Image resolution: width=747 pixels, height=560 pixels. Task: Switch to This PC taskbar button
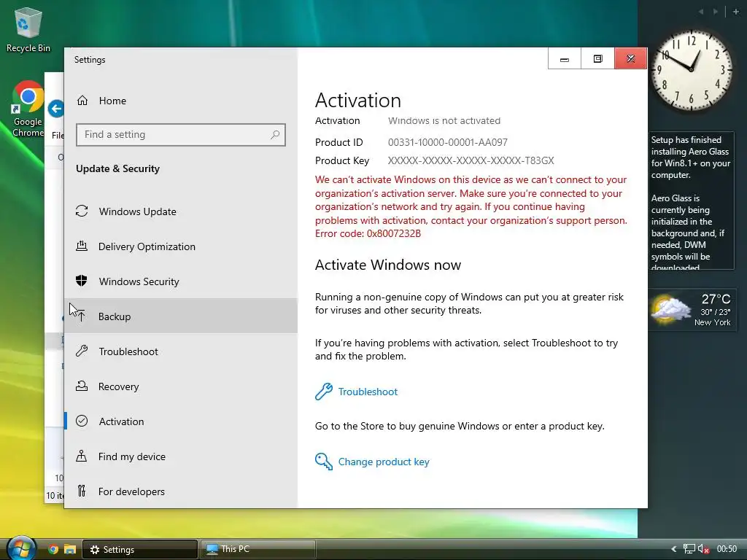pyautogui.click(x=258, y=549)
